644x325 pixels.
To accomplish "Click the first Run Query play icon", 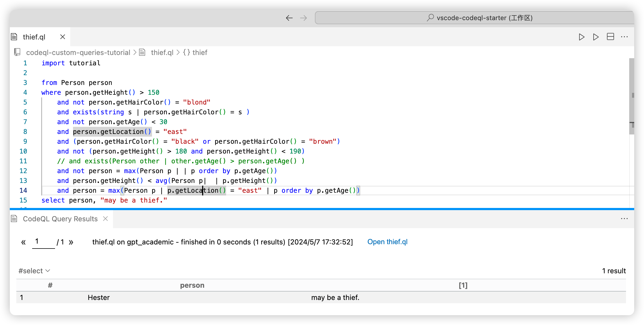I will 581,37.
